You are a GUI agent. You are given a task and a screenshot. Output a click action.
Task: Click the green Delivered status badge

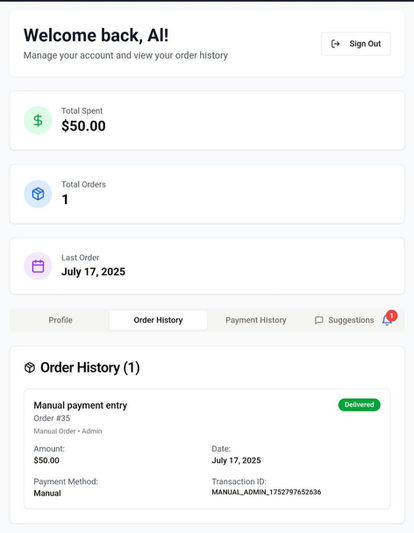359,405
